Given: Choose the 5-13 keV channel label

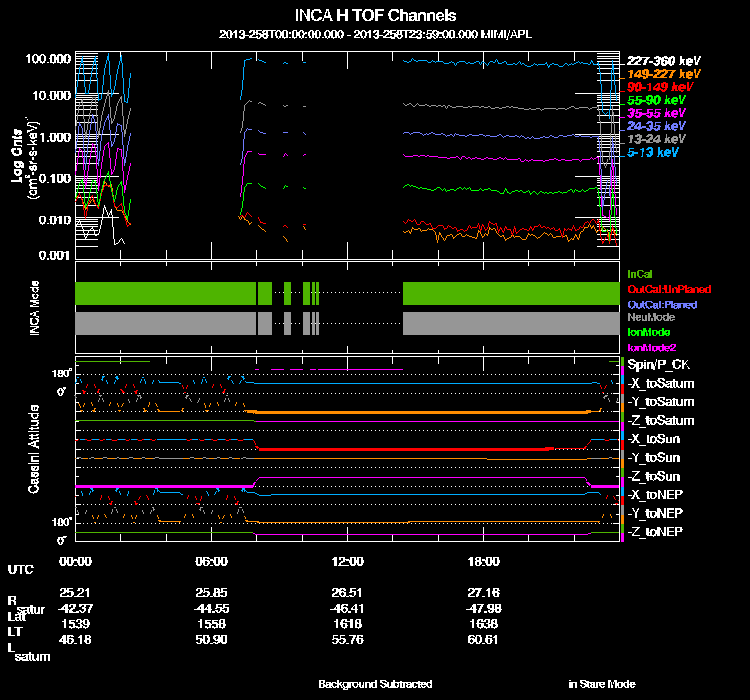Looking at the screenshot, I should (x=654, y=152).
